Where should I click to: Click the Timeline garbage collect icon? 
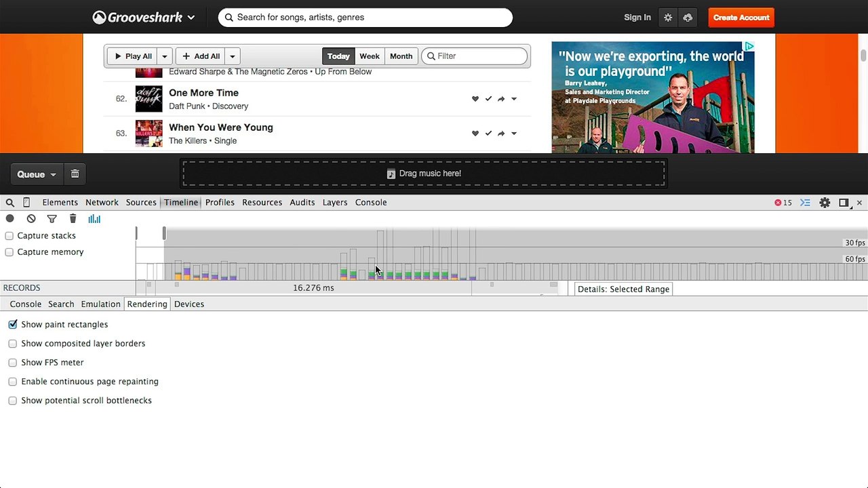[x=73, y=218]
